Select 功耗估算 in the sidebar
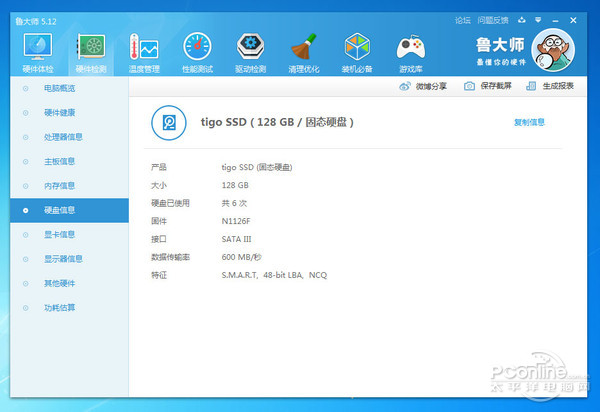The image size is (600, 412). 60,307
